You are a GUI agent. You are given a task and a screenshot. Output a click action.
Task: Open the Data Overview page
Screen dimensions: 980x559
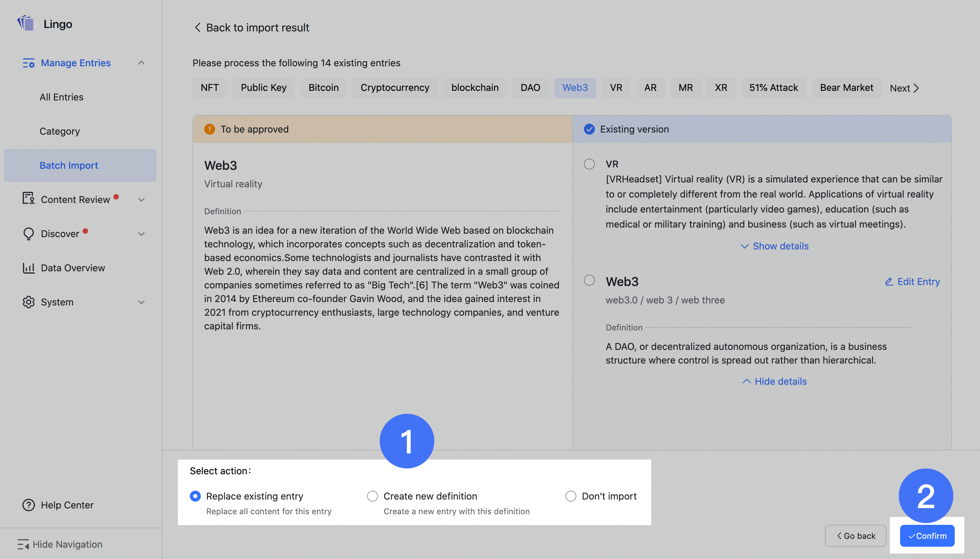pyautogui.click(x=73, y=268)
